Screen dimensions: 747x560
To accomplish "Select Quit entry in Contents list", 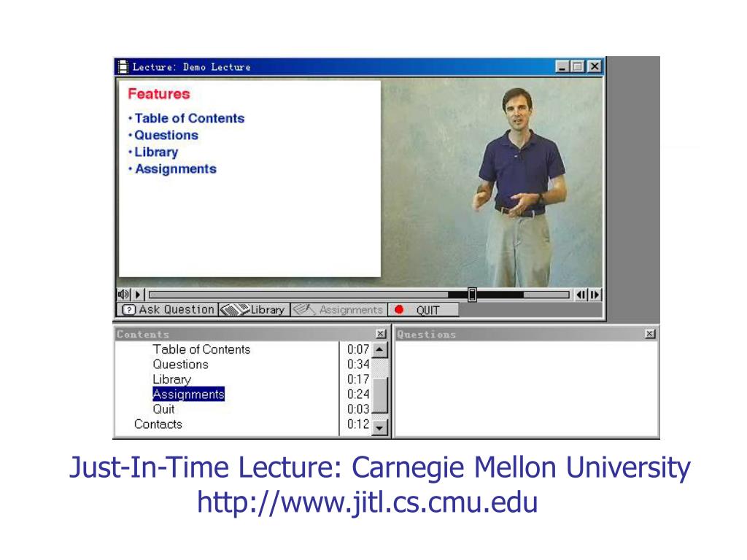I will pyautogui.click(x=163, y=409).
